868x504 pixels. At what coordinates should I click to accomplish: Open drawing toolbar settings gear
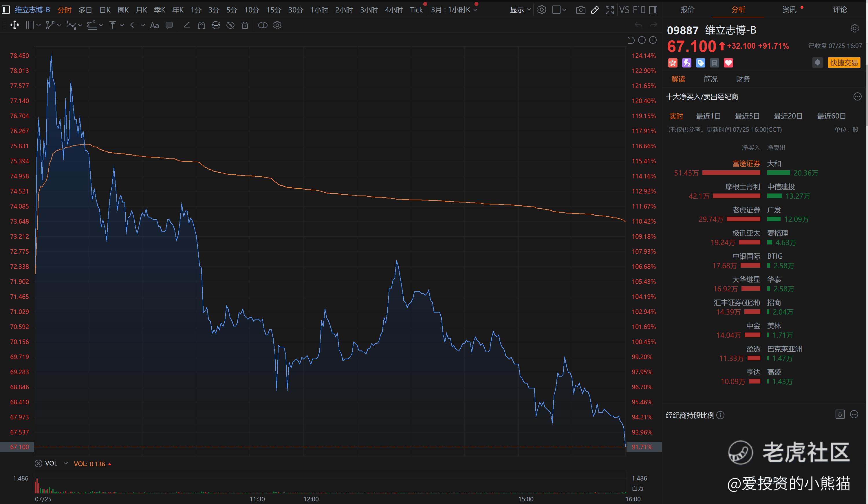click(x=277, y=25)
